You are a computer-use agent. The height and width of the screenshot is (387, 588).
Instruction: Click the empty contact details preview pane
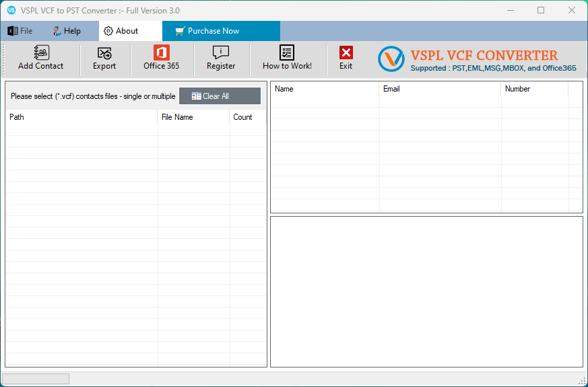426,291
